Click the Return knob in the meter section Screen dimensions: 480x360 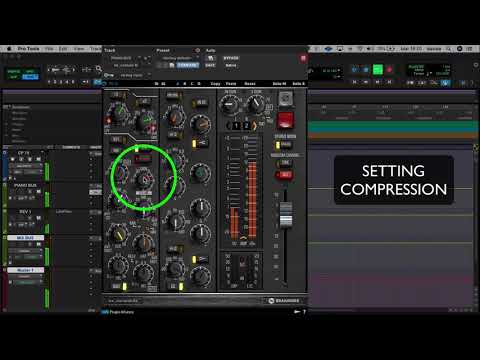pos(229,104)
